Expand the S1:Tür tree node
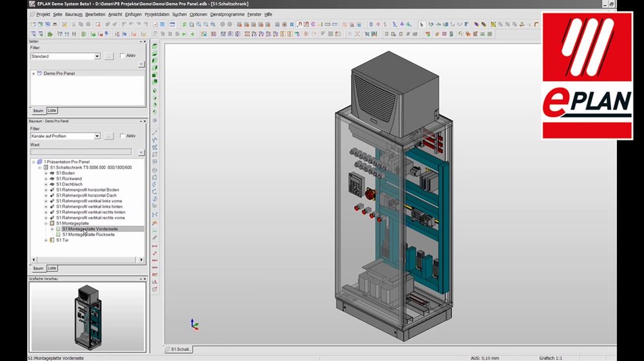This screenshot has height=361, width=644. [x=46, y=240]
